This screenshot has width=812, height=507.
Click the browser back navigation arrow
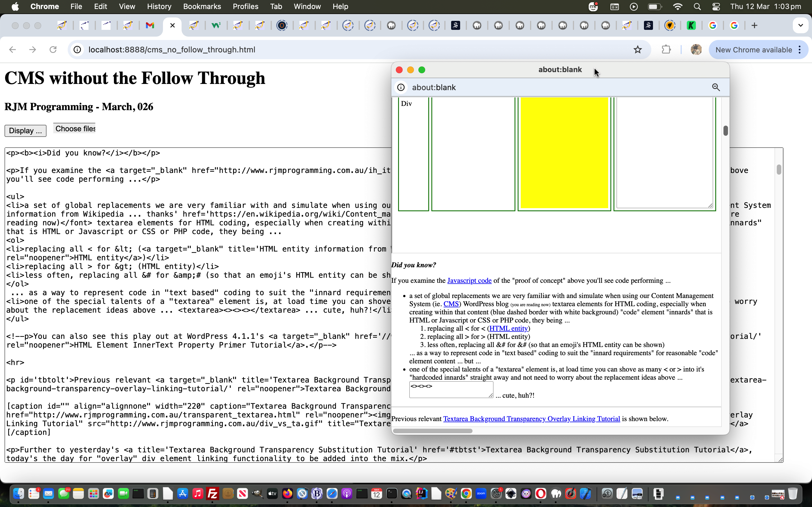click(x=12, y=49)
